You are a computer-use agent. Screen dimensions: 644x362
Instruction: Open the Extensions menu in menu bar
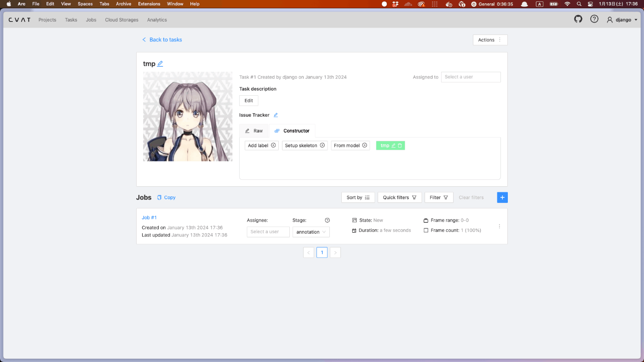[149, 4]
